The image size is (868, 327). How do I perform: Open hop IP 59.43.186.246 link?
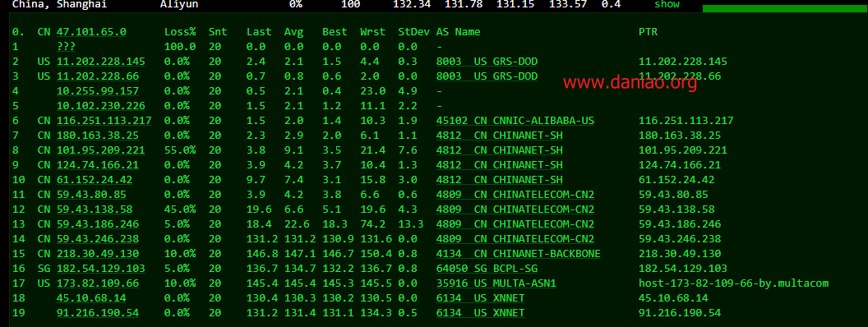tap(98, 224)
